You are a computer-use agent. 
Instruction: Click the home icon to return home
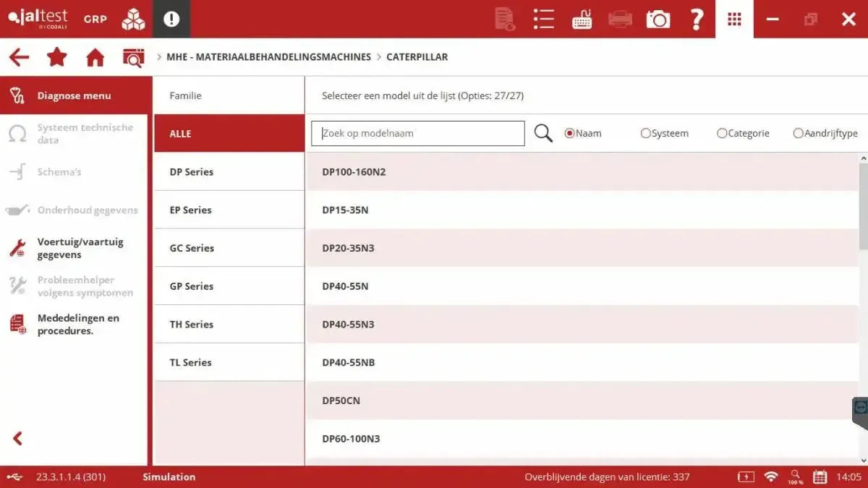coord(95,56)
